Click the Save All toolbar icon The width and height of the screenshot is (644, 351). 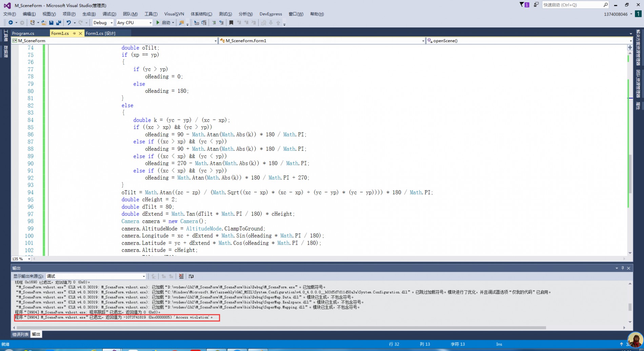[x=59, y=23]
